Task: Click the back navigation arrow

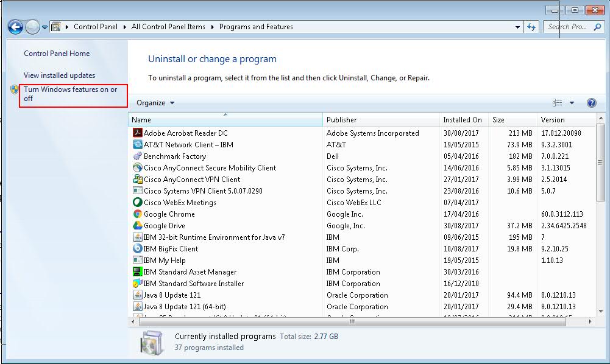Action: [x=15, y=27]
